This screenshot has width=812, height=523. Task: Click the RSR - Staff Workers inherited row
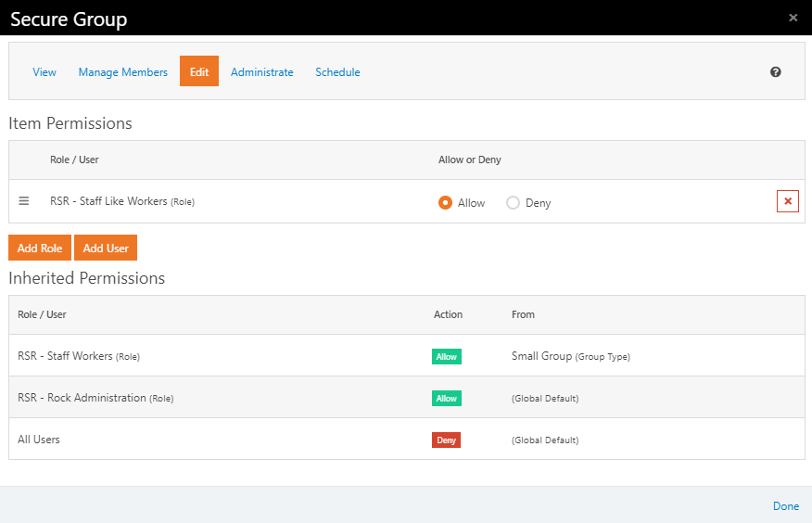pyautogui.click(x=407, y=356)
